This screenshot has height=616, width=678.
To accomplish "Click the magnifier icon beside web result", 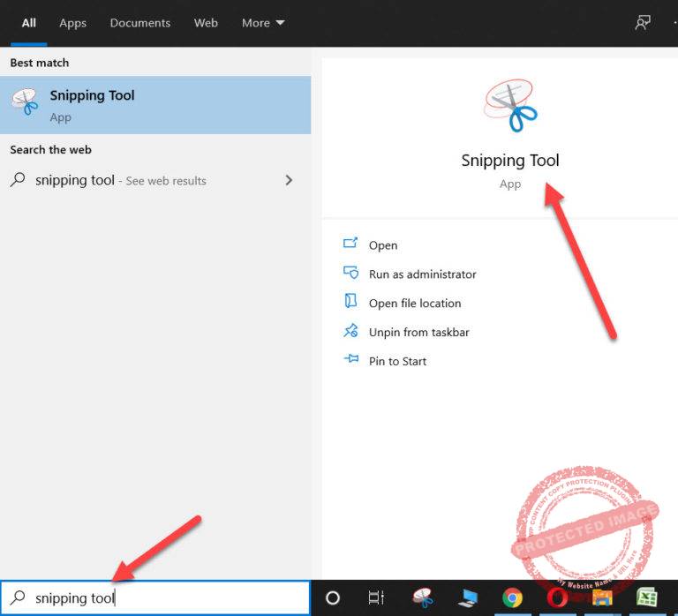I will point(18,179).
